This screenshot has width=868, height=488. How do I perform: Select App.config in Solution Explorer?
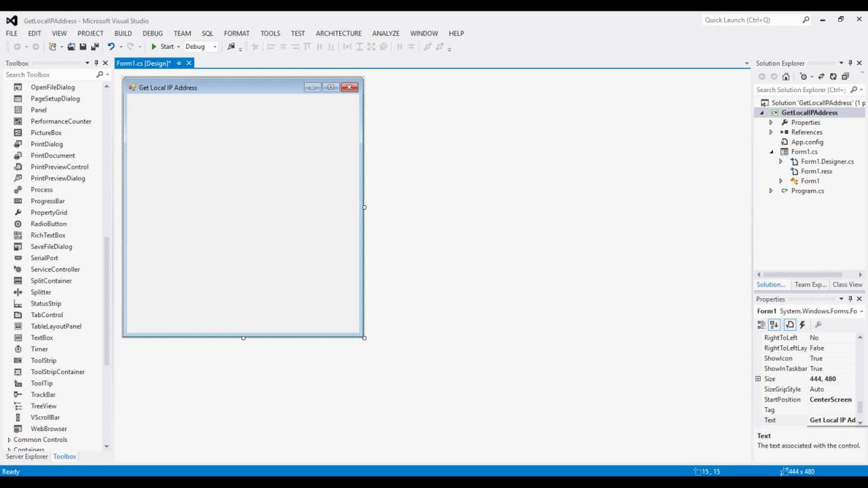pos(807,142)
